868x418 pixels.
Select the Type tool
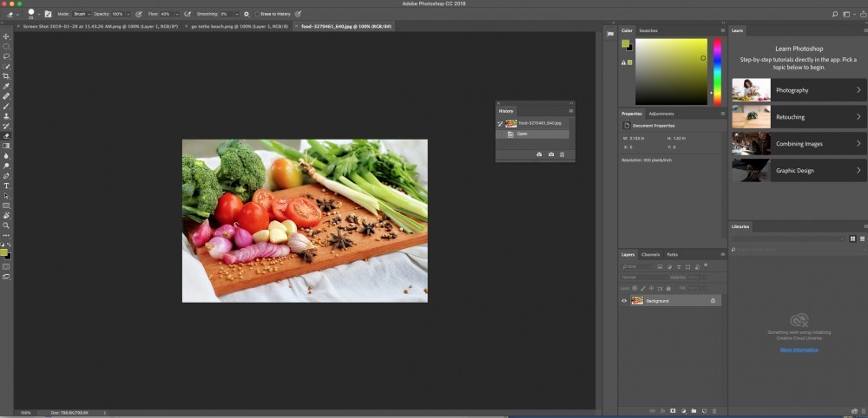click(7, 186)
